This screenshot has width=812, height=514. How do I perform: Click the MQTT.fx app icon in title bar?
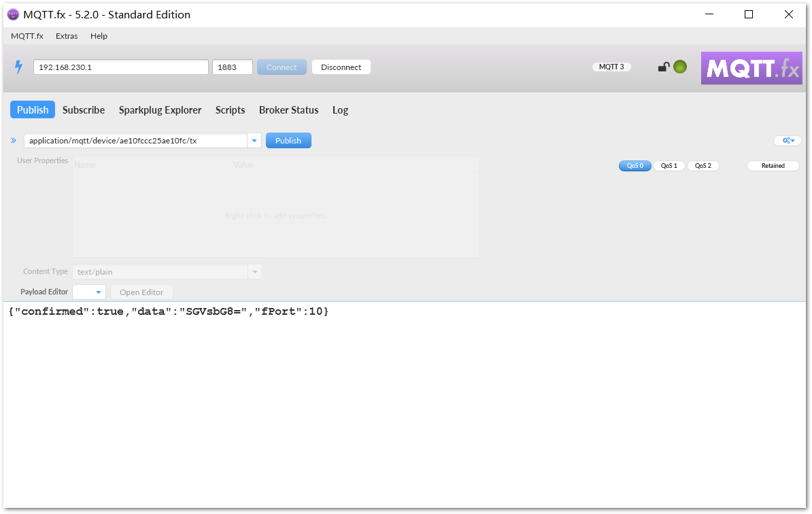click(x=13, y=14)
